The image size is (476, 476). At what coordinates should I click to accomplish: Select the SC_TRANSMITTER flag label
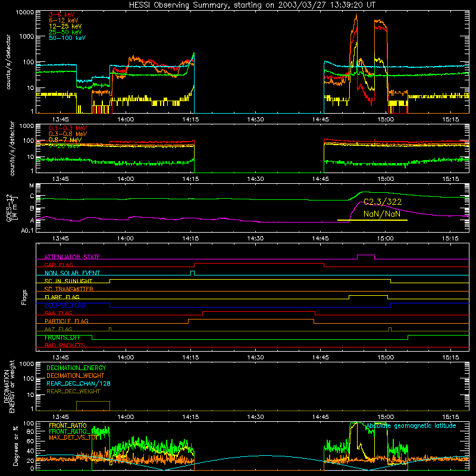point(69,289)
